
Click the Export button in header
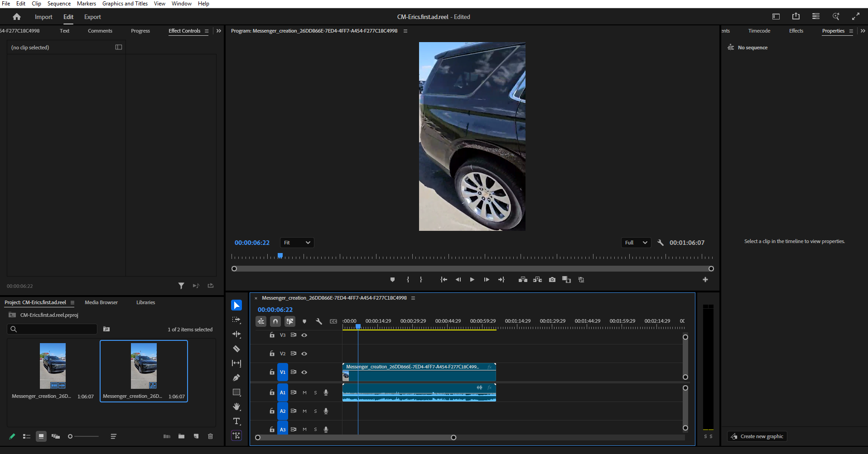point(92,17)
